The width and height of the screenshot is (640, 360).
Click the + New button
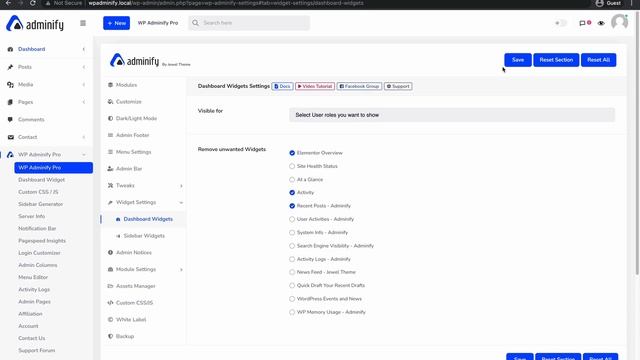point(116,23)
